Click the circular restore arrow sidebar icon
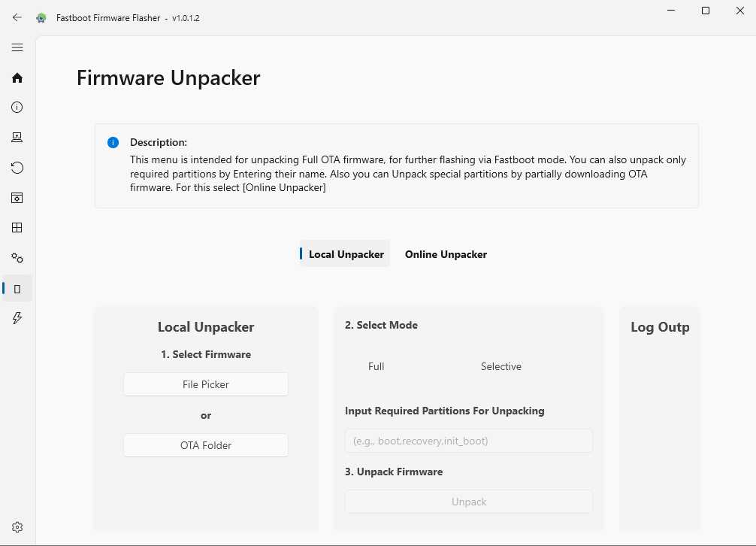This screenshot has width=756, height=546. point(17,168)
